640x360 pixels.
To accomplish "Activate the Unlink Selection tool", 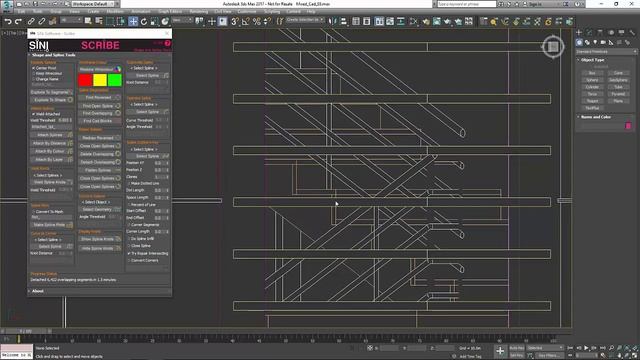I will [42, 21].
